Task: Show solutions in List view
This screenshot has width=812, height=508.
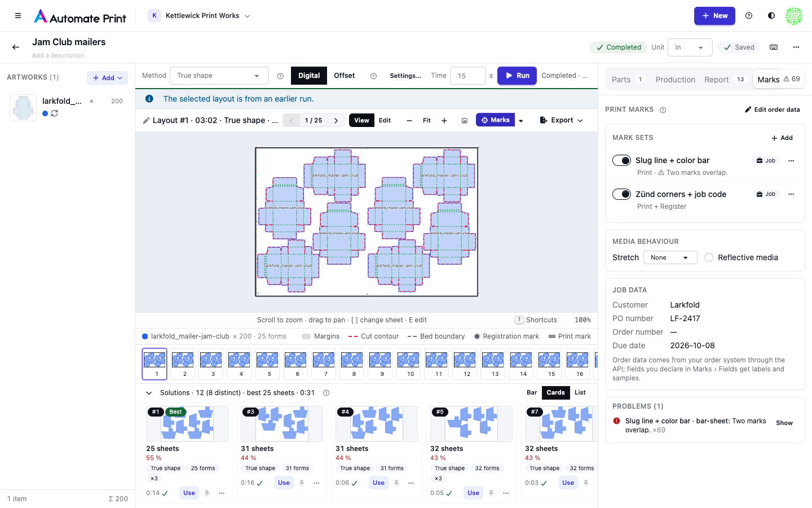Action: coord(580,392)
